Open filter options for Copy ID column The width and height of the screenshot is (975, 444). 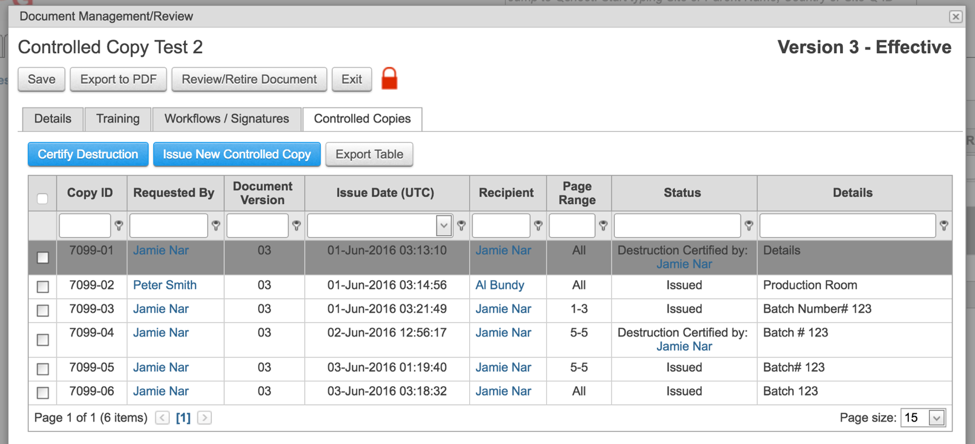tap(119, 226)
